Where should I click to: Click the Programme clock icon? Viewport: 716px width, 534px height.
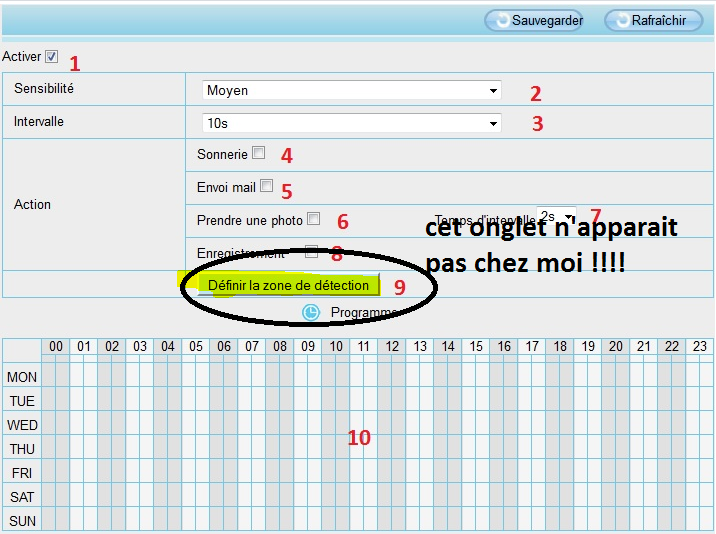click(x=311, y=312)
